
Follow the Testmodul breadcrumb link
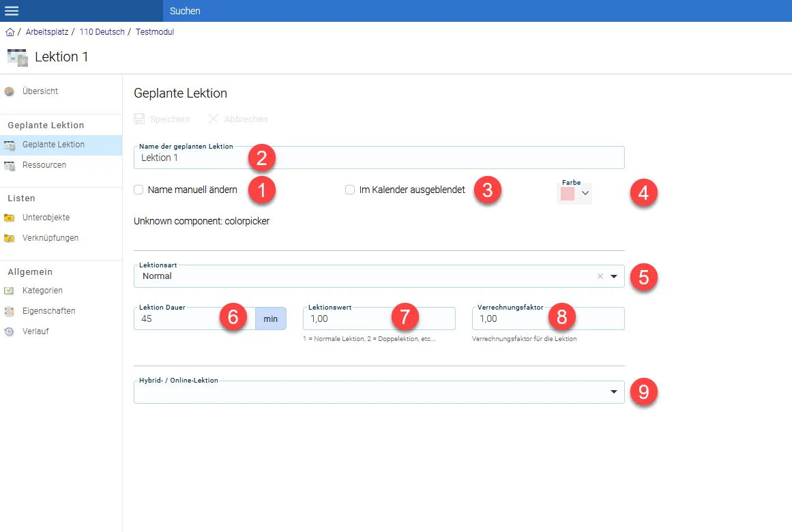(155, 32)
